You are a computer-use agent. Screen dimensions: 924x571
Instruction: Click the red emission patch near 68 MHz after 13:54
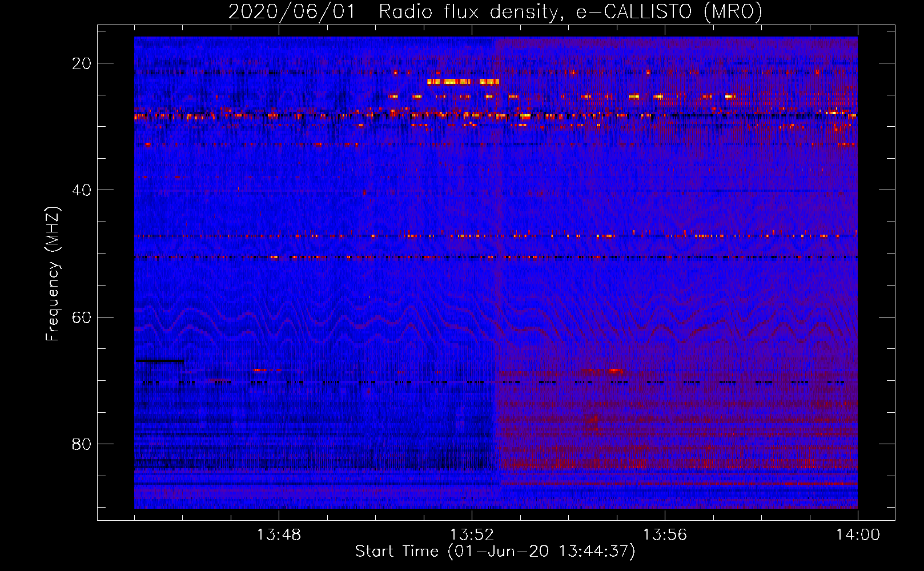[602, 371]
